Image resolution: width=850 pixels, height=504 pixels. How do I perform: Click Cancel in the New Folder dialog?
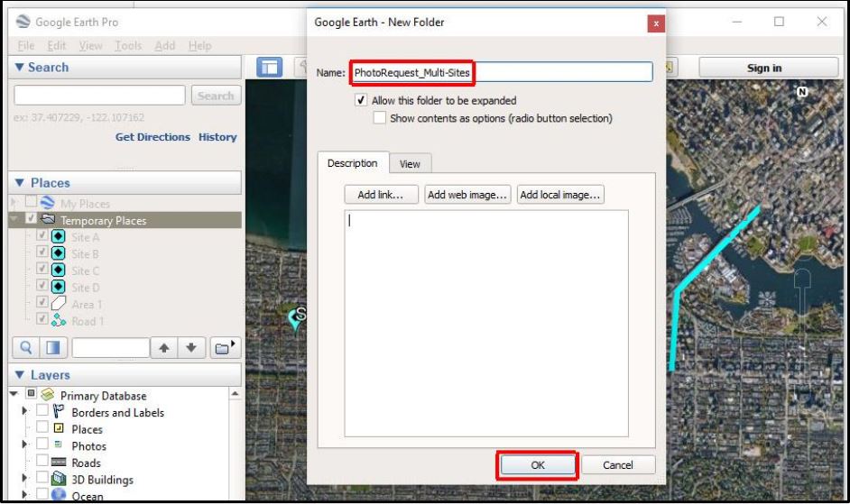click(x=618, y=465)
